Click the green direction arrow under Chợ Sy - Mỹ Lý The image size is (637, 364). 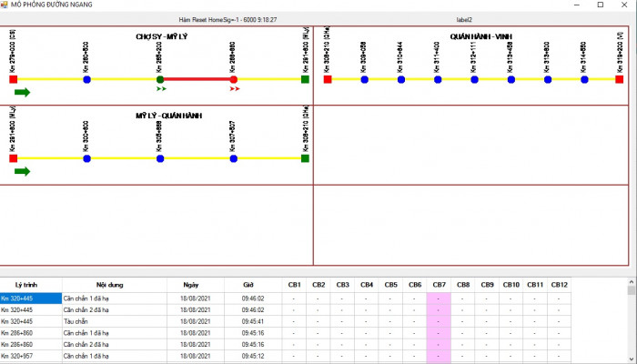coord(22,92)
